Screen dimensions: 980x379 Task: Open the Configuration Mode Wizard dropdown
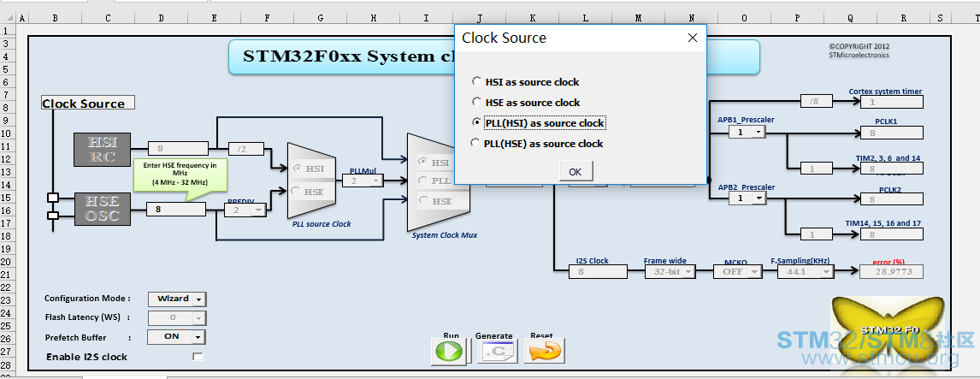(198, 299)
